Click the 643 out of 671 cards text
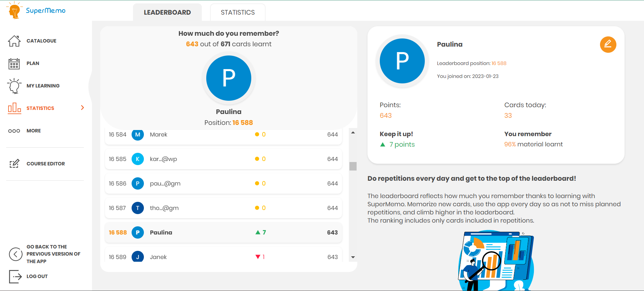Viewport: 644px width, 291px height. [229, 44]
